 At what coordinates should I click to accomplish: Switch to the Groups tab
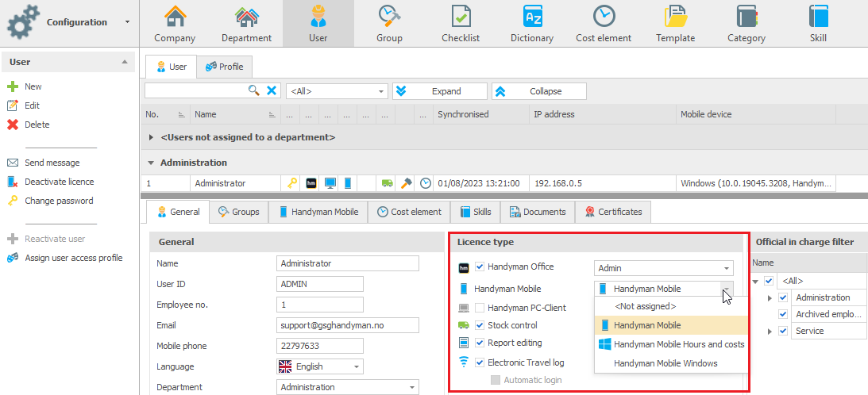[238, 212]
